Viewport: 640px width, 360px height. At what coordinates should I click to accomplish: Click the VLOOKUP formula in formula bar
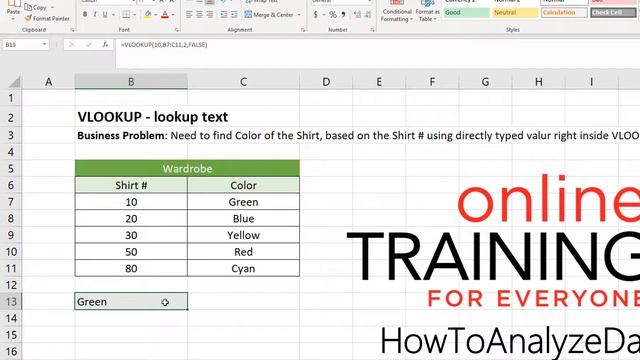(164, 44)
